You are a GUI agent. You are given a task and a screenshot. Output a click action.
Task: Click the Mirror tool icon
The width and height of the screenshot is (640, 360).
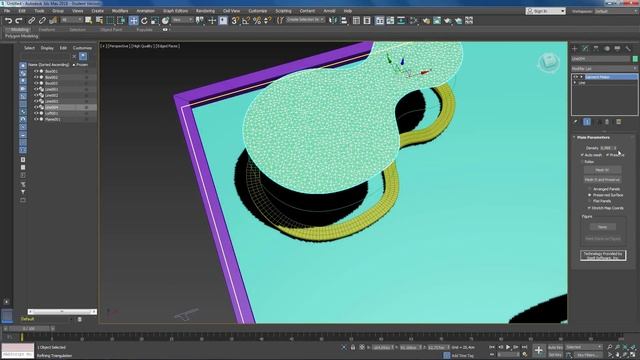pos(333,20)
